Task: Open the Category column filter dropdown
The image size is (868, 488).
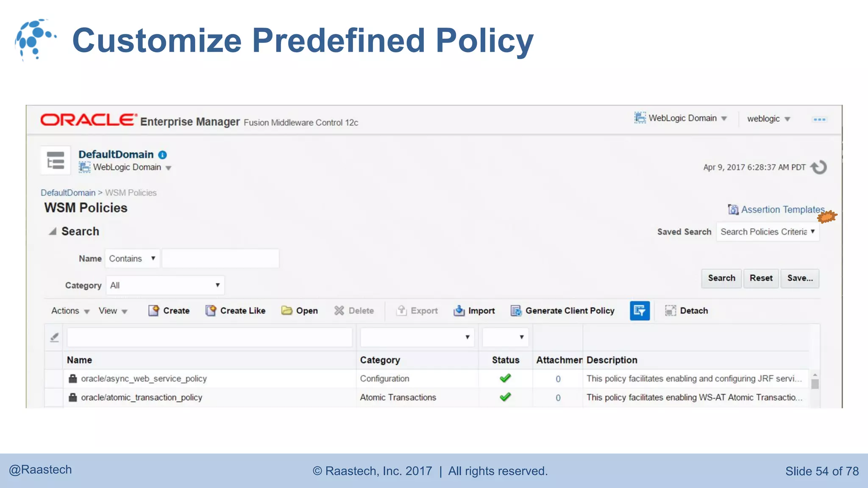Action: (417, 338)
